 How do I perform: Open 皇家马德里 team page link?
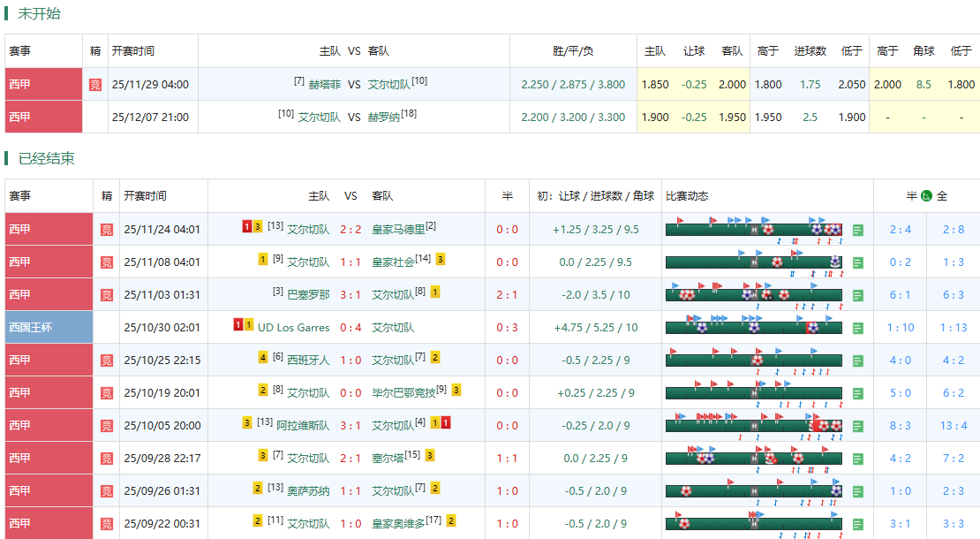click(398, 230)
